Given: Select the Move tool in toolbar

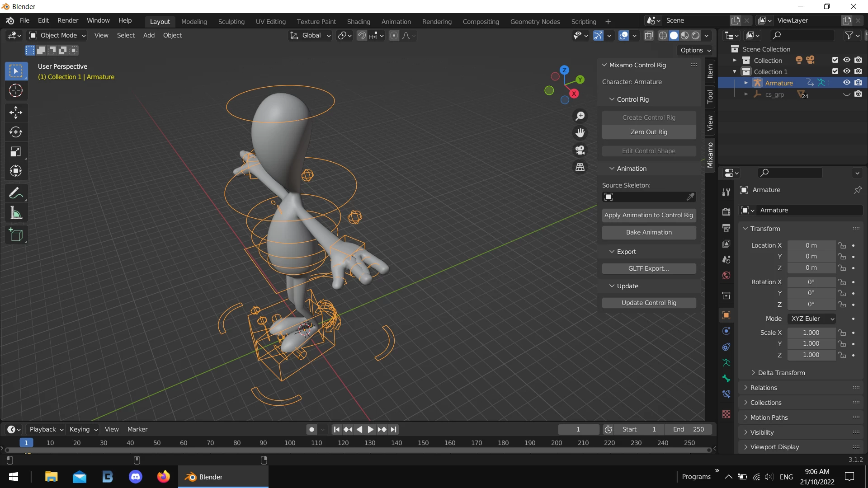Looking at the screenshot, I should tap(16, 112).
